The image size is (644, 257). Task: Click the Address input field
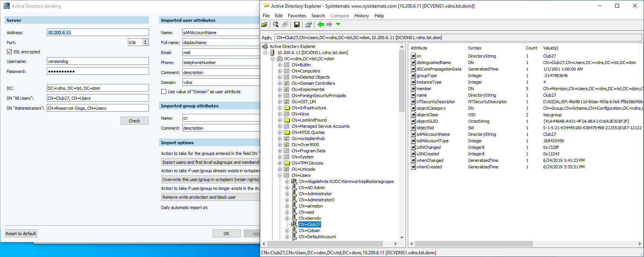point(98,33)
